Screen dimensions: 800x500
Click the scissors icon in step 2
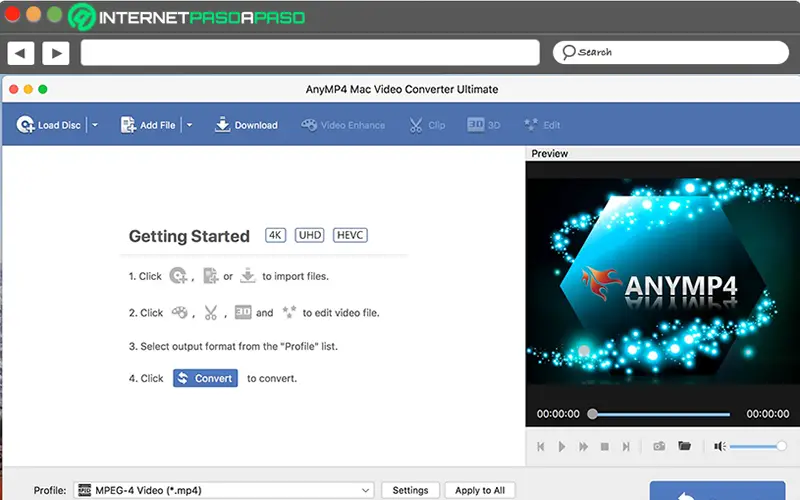pyautogui.click(x=211, y=312)
